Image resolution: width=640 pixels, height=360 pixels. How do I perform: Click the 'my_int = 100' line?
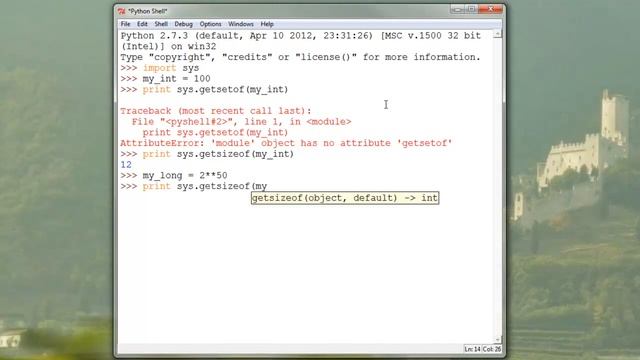[165, 78]
